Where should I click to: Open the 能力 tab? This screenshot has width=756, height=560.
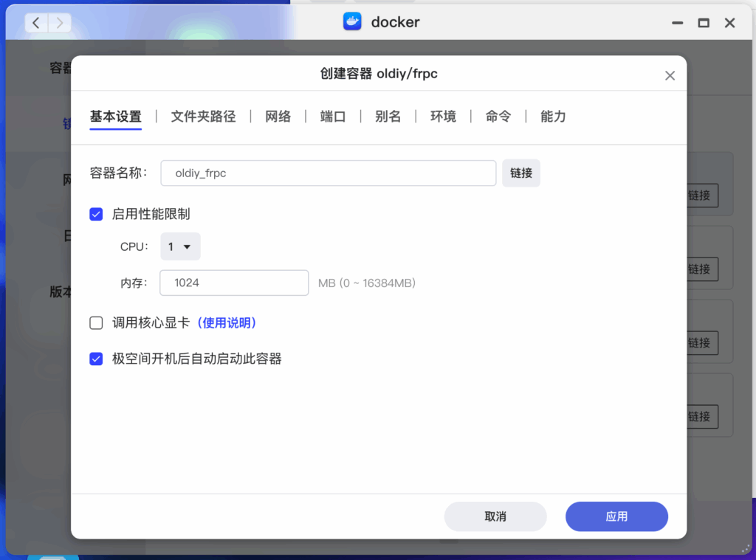(x=553, y=116)
